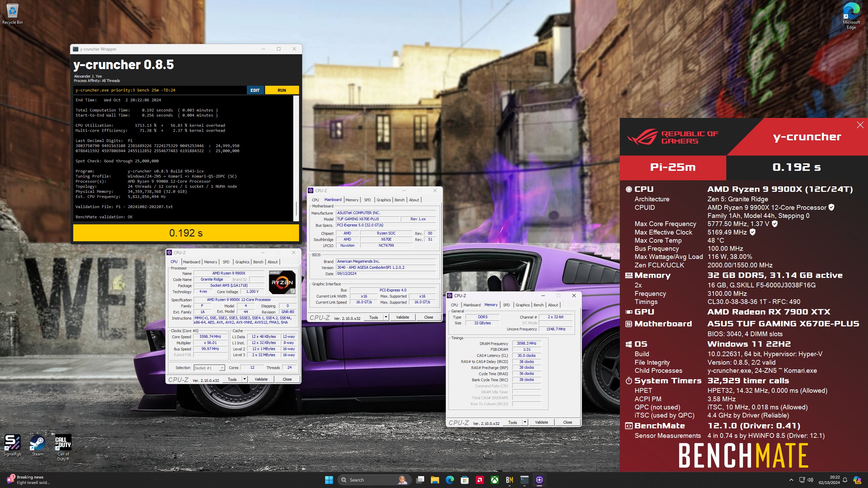Click Validate in CPU-Z Memory window
868x488 pixels.
(541, 422)
